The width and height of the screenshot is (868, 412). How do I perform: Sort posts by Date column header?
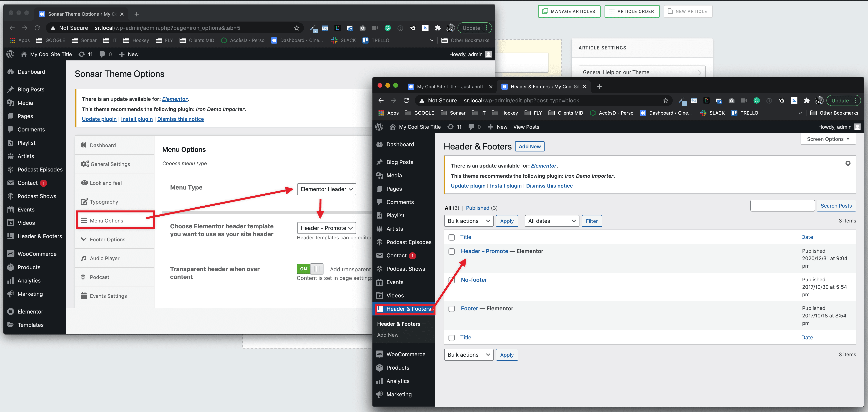click(x=807, y=237)
